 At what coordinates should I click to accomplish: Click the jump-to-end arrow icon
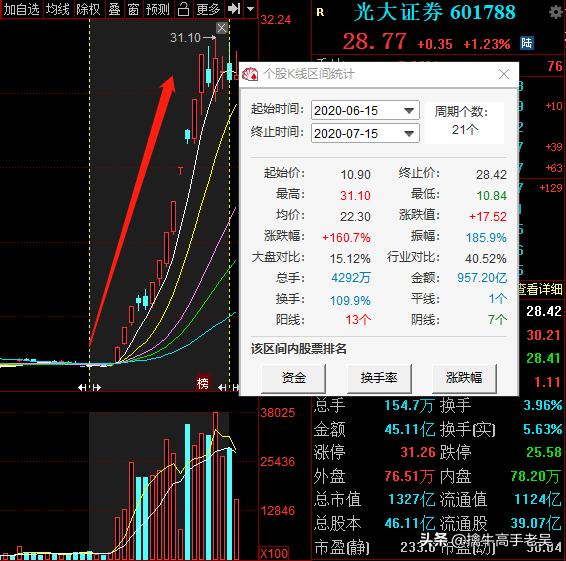coord(234,9)
